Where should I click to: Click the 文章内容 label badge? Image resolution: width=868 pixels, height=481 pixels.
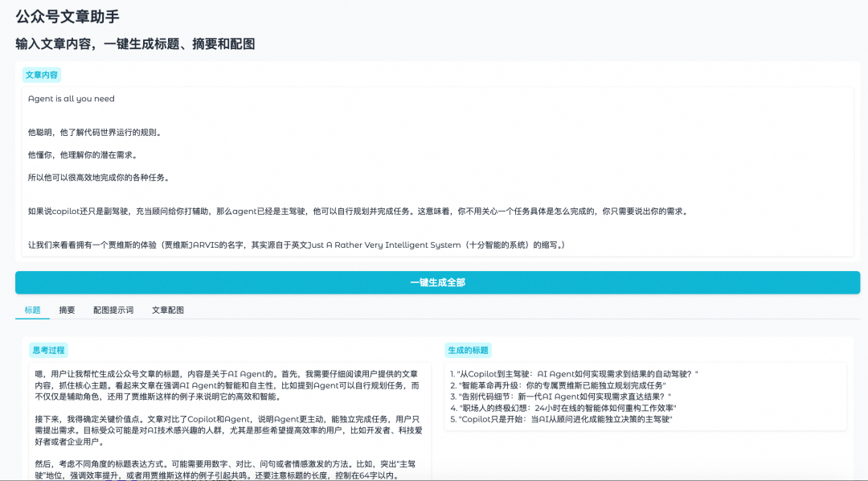tap(40, 73)
